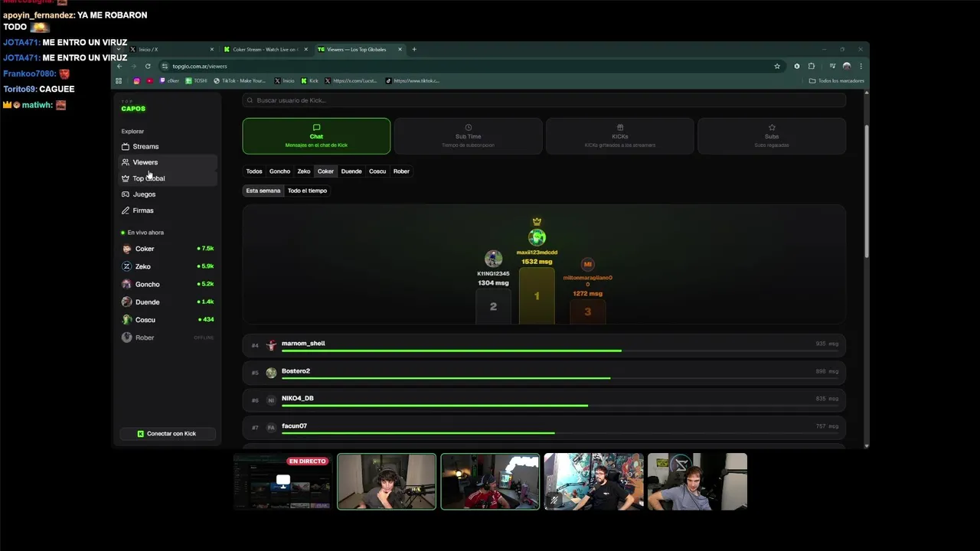Select the Esta semana time filter

pyautogui.click(x=263, y=191)
